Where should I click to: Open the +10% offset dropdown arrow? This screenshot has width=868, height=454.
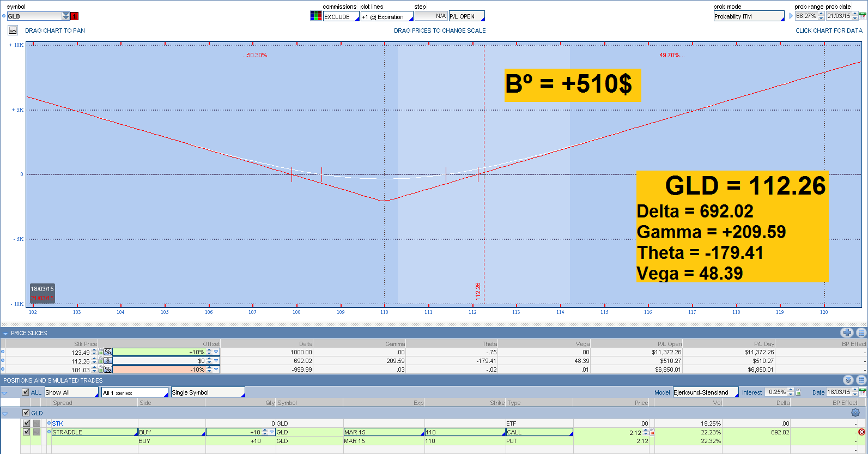click(x=216, y=352)
